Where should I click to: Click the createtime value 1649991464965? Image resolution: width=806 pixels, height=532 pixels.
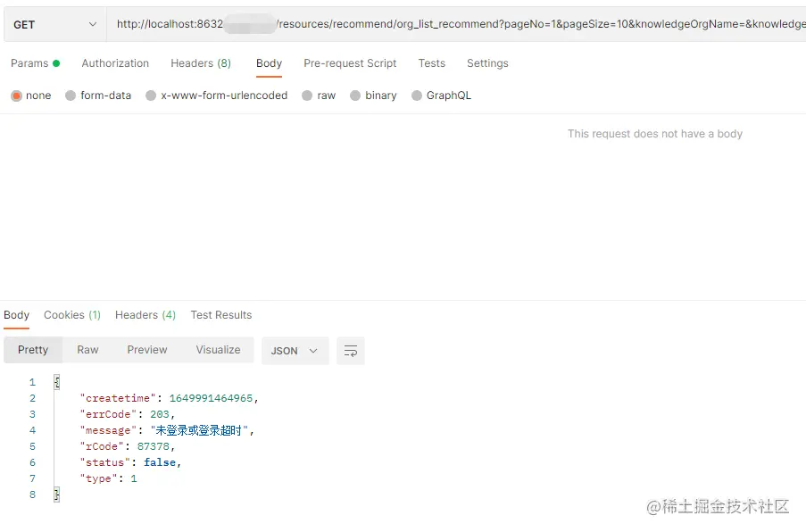(211, 398)
